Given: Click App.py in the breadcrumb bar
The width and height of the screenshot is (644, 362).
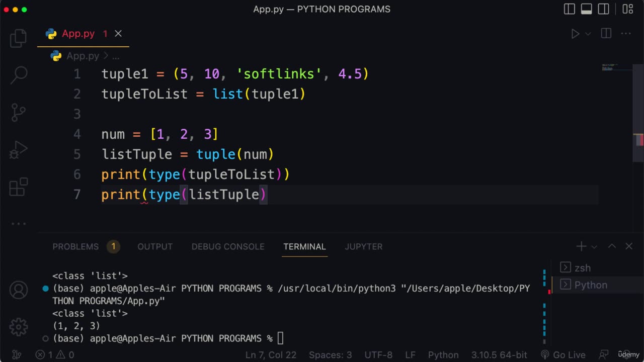Looking at the screenshot, I should pyautogui.click(x=83, y=56).
